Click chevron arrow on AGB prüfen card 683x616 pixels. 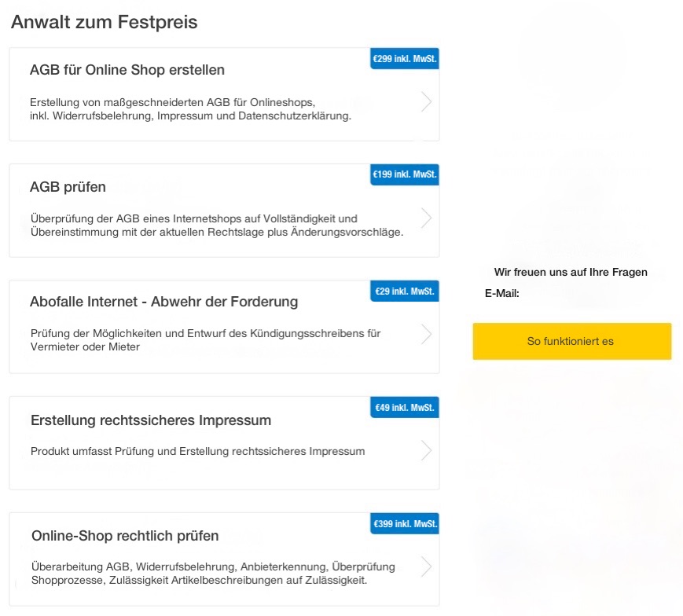pos(426,218)
